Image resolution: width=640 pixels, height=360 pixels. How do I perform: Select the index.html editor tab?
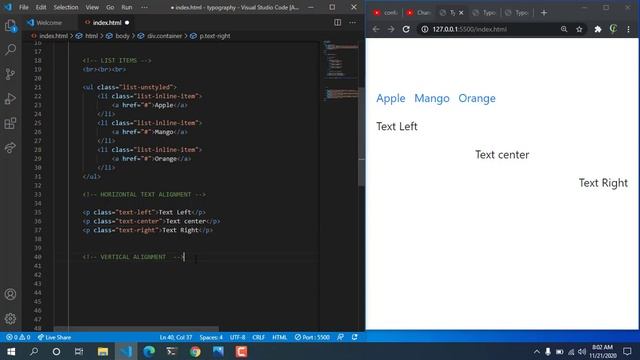pos(107,22)
